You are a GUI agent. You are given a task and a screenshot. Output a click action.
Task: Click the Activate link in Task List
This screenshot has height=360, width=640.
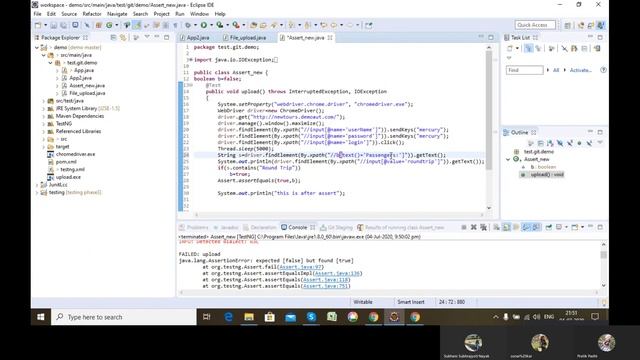(580, 70)
